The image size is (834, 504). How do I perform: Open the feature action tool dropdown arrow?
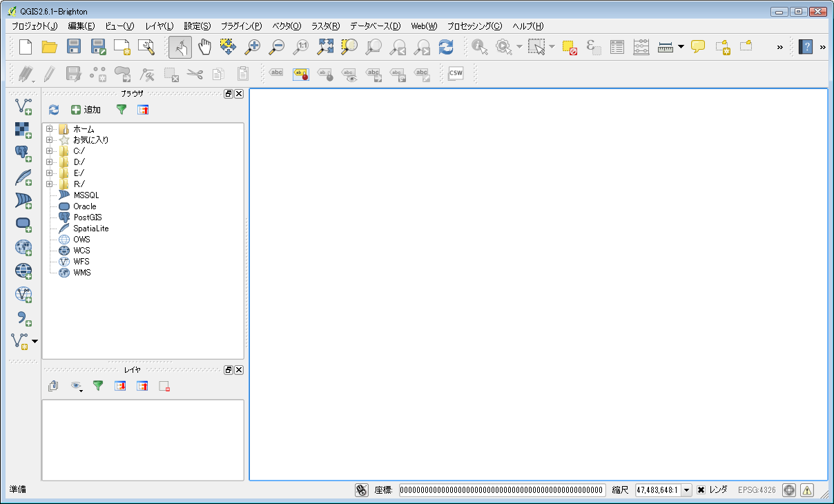(519, 47)
